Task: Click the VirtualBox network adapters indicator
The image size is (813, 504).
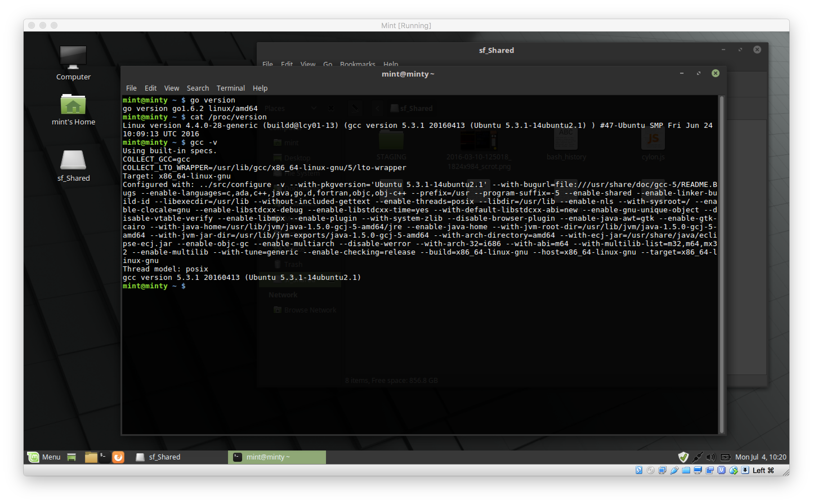Action: tap(662, 470)
